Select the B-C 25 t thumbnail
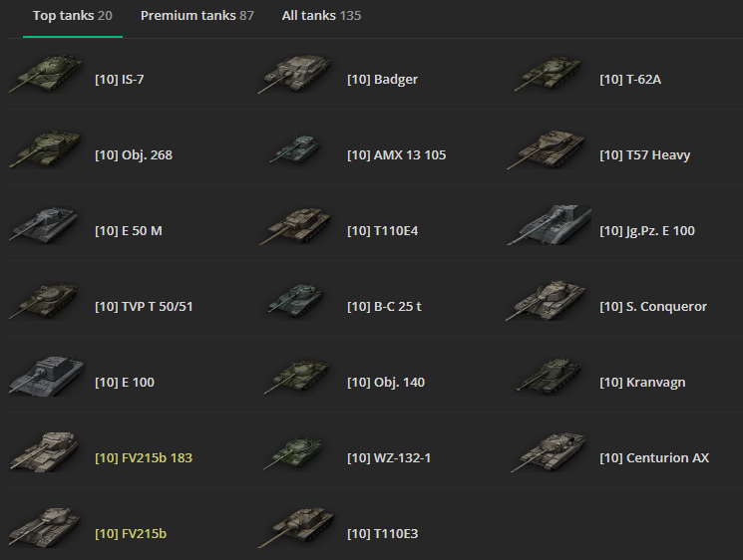The image size is (743, 560). click(296, 300)
